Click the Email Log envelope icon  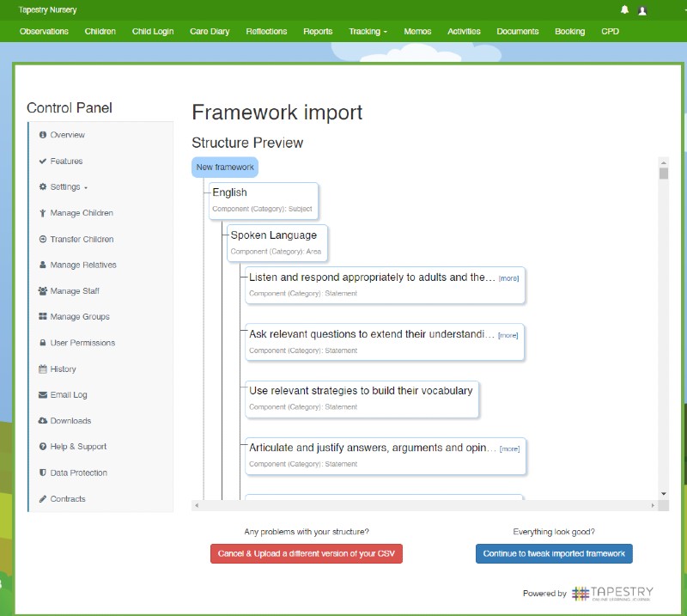coord(43,395)
